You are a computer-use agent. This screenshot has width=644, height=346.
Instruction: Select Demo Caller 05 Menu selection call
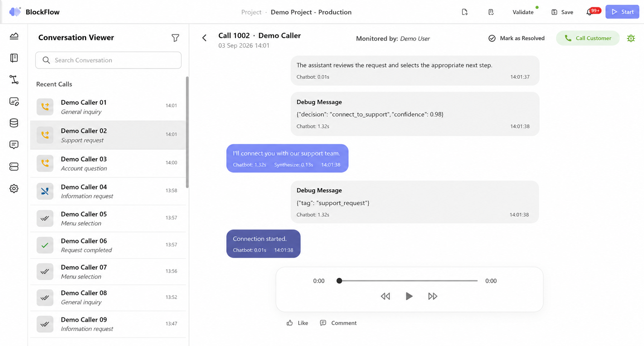click(108, 218)
